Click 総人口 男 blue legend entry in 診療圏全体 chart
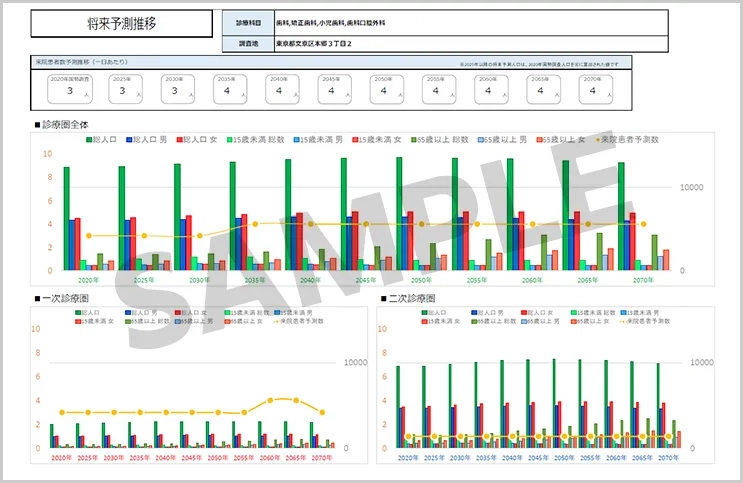Viewport: 743px width, 483px height. pos(146,140)
